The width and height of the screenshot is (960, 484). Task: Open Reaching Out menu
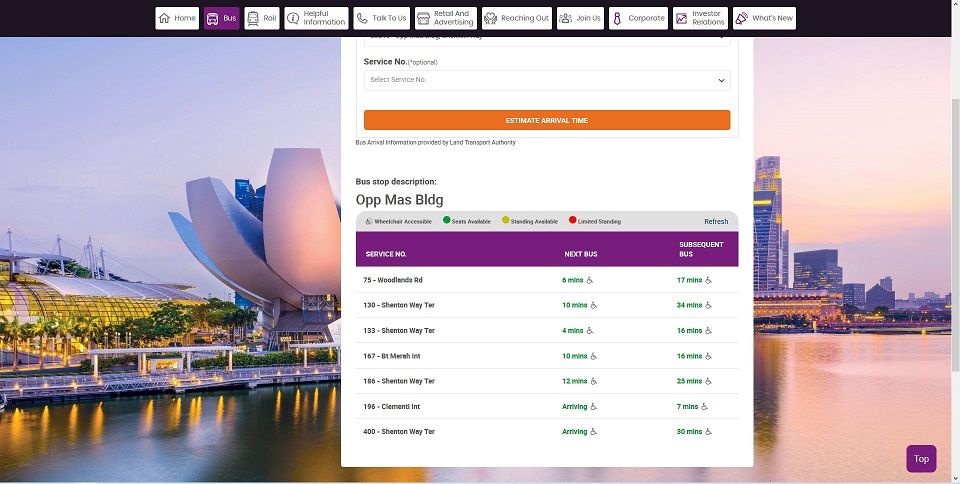tap(517, 18)
